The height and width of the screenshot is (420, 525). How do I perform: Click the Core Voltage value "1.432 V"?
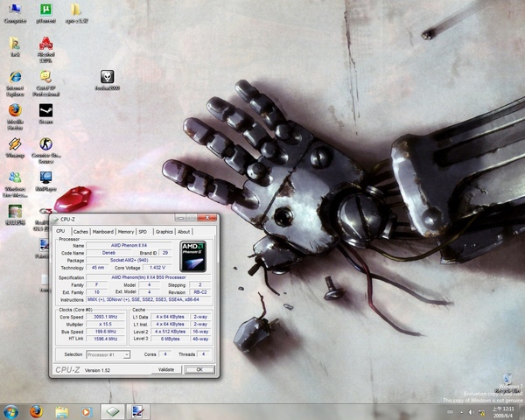tap(157, 267)
